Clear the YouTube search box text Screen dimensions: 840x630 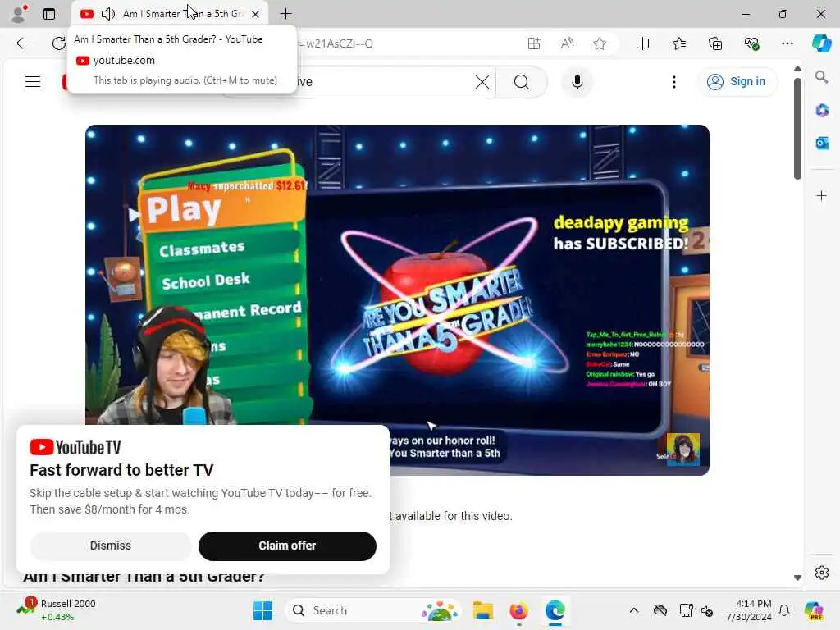pyautogui.click(x=482, y=82)
